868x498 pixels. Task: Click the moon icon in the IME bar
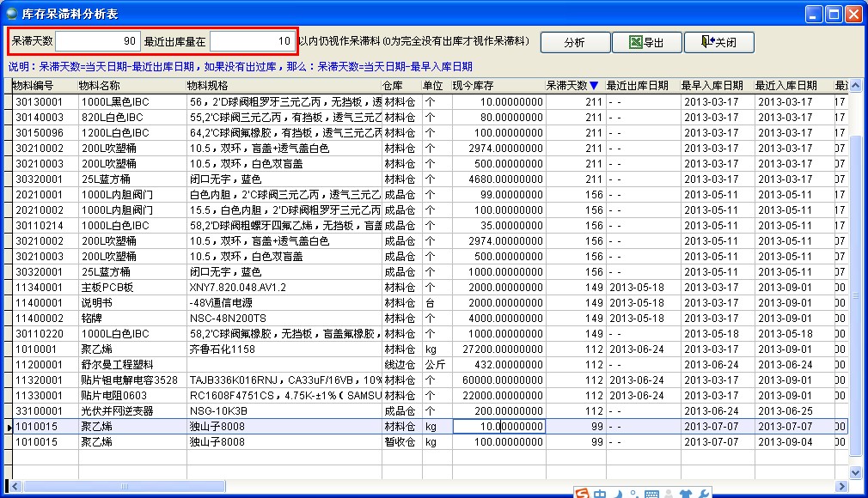click(617, 493)
